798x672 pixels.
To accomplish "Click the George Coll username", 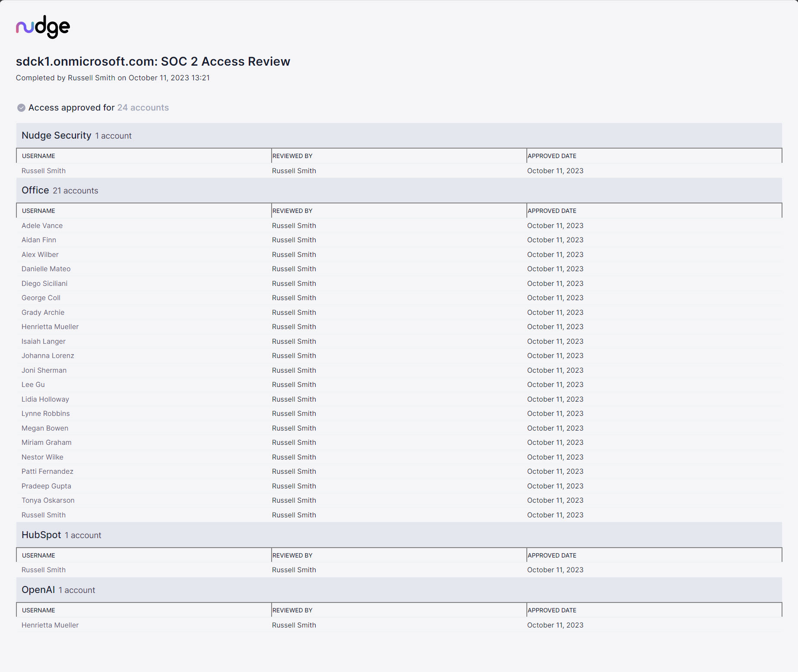I will [41, 298].
